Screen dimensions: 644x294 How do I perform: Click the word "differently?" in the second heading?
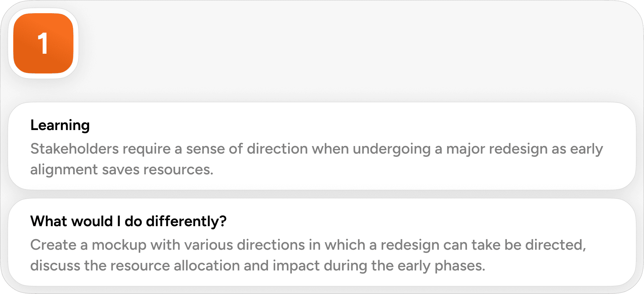pyautogui.click(x=186, y=221)
